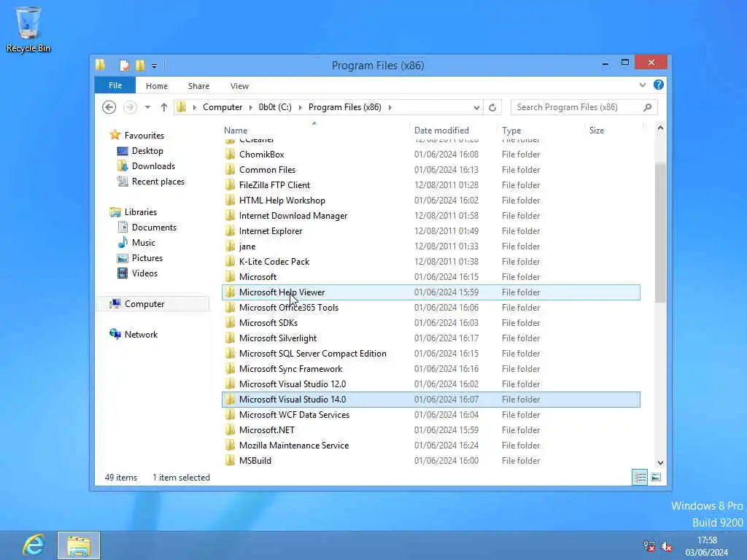Click the File Explorer taskbar button
This screenshot has width=747, height=560.
[79, 545]
